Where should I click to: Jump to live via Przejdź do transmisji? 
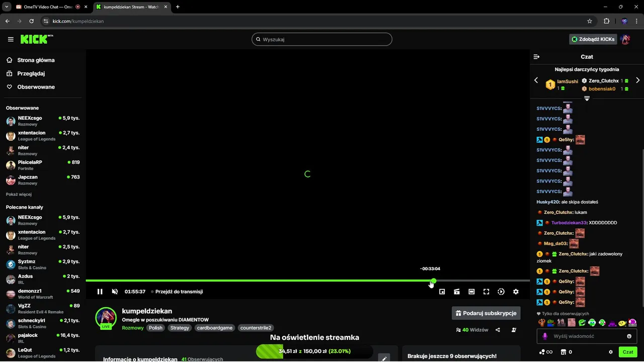177,292
